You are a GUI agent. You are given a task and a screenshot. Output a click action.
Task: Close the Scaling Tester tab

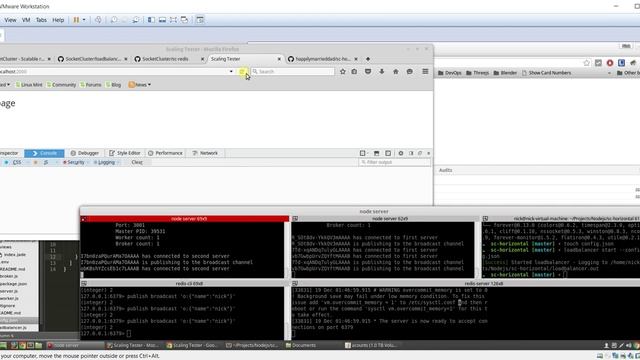click(279, 59)
